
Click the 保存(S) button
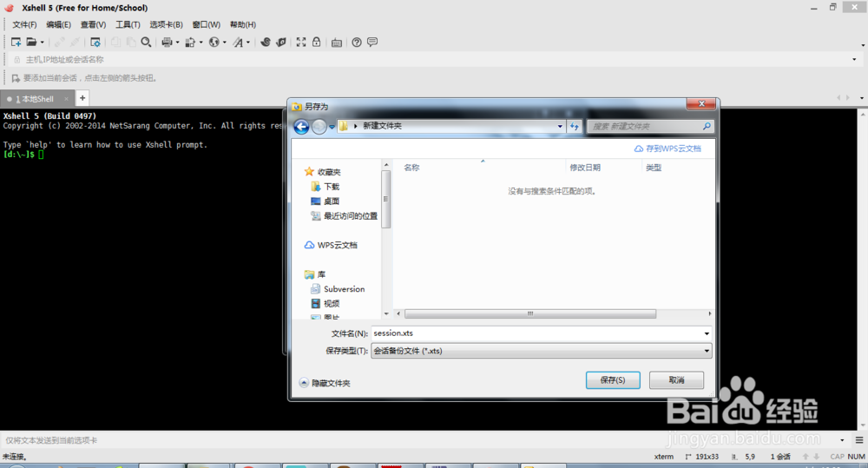click(x=613, y=380)
